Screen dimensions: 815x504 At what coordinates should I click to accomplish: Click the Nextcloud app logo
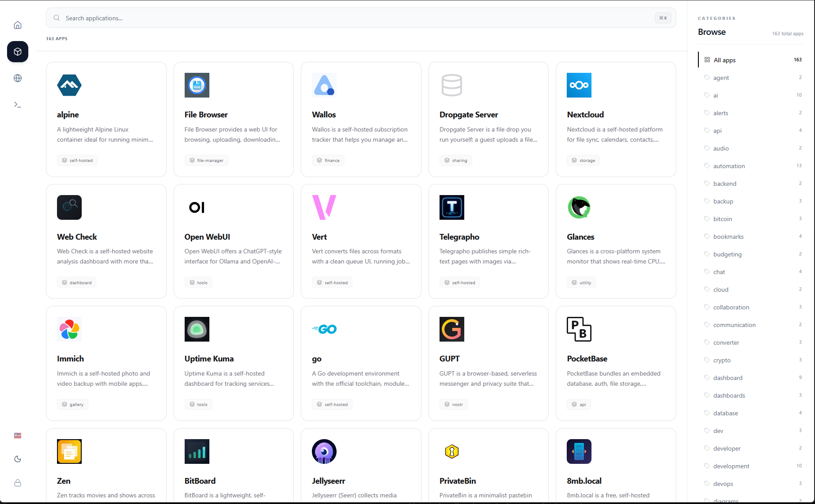pos(579,85)
